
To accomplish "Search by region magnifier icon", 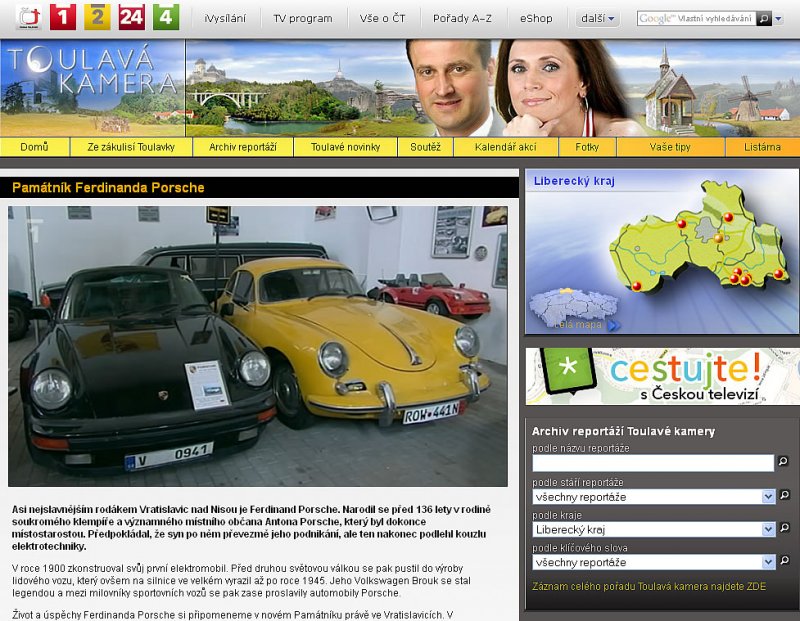I will [785, 528].
